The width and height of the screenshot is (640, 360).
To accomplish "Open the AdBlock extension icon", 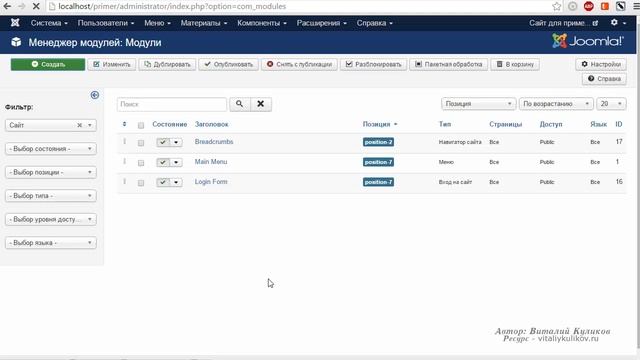I will 589,6.
